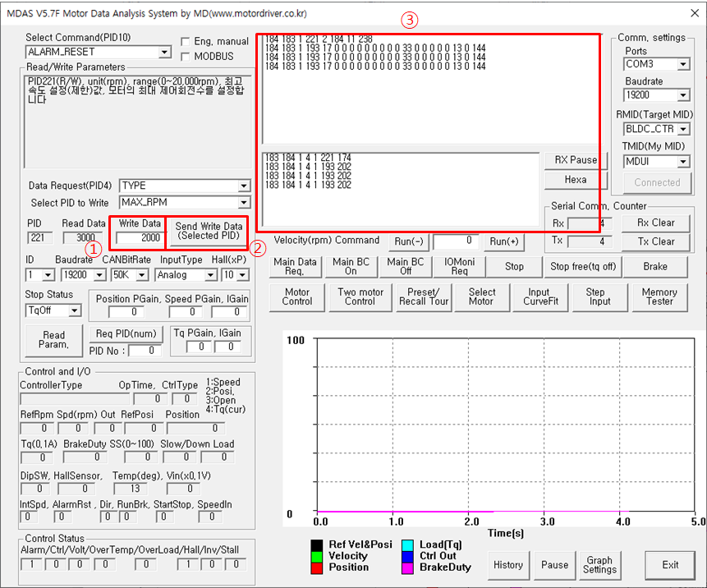Open the Select Command ALARM_RESET dropdown
The image size is (707, 588).
click(164, 53)
